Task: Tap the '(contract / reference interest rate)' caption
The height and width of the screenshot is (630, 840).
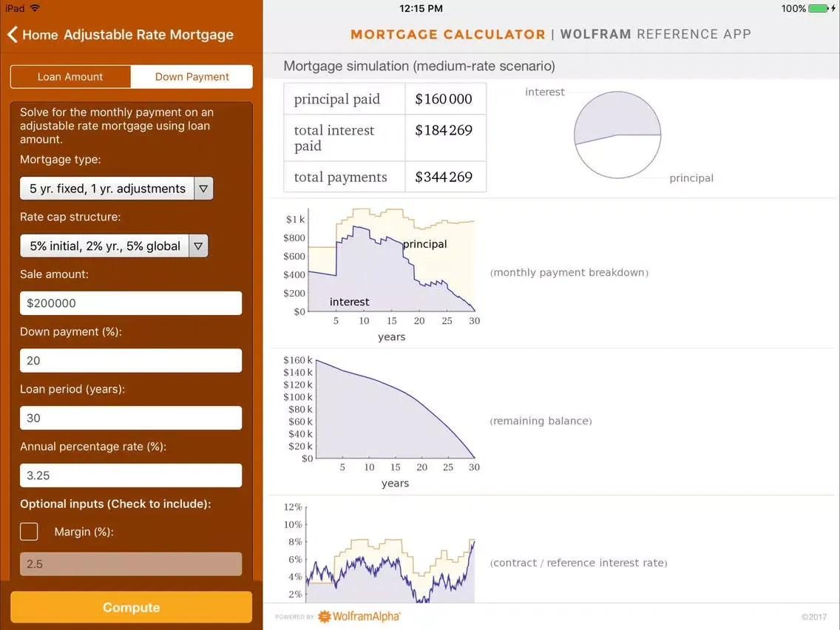Action: pyautogui.click(x=578, y=563)
